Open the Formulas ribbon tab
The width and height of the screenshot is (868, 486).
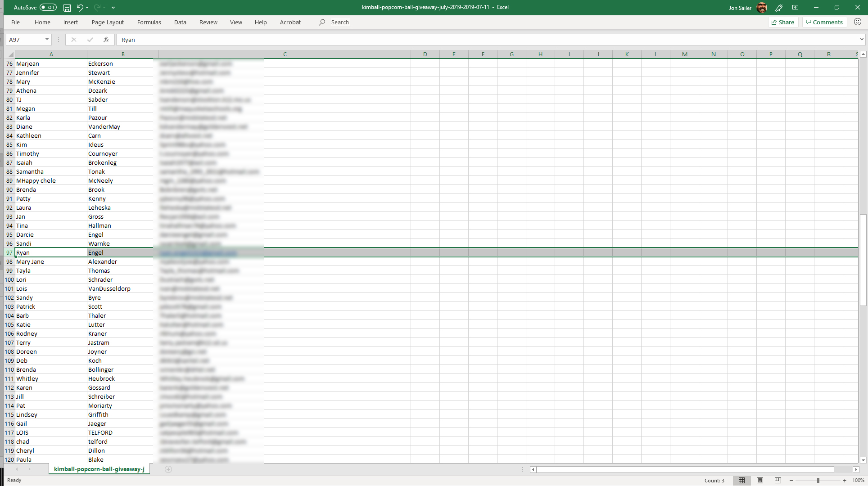149,22
